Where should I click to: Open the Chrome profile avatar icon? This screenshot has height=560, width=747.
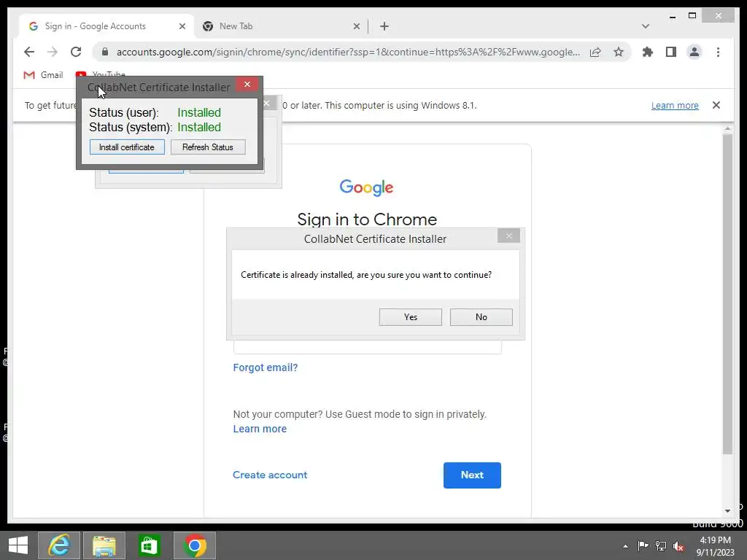(694, 52)
